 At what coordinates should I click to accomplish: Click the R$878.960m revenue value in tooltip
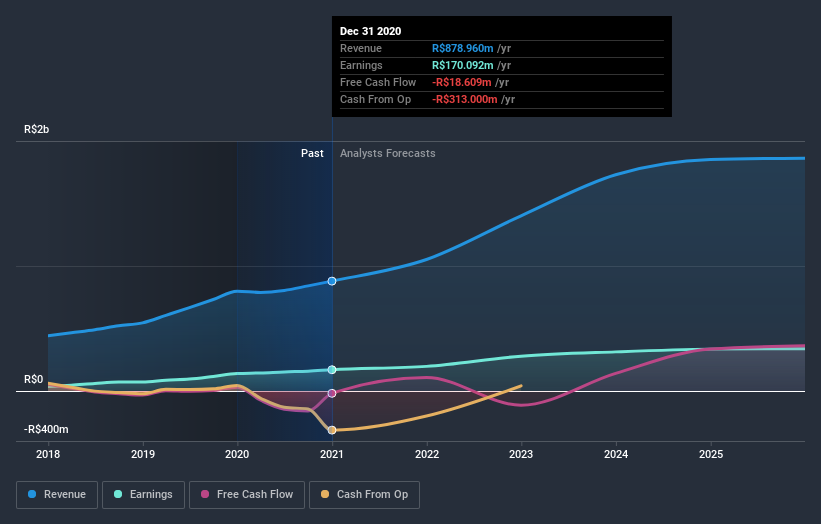(x=466, y=48)
